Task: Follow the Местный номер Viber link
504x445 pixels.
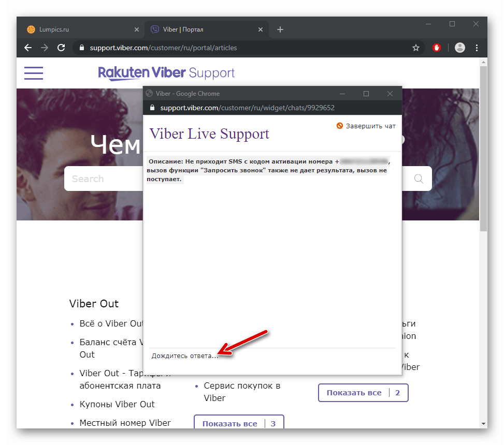Action: tap(124, 423)
